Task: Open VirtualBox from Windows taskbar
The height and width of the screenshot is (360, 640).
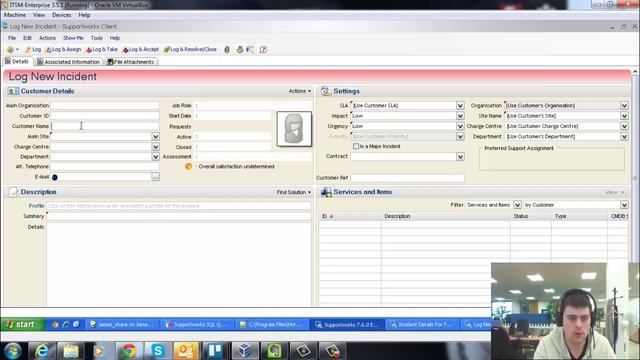Action: tap(244, 351)
